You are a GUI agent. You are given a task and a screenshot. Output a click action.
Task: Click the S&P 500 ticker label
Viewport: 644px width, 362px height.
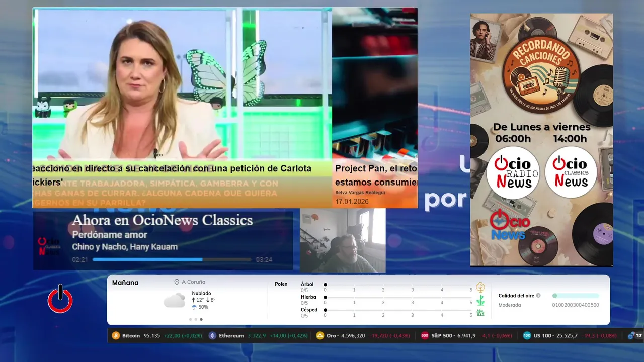point(442,335)
